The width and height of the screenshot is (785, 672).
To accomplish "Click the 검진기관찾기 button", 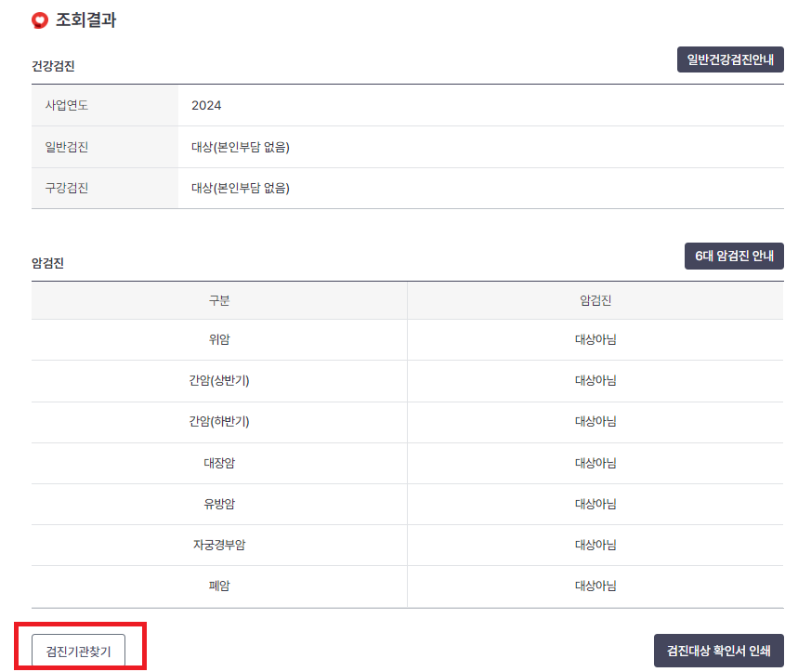I will click(79, 651).
